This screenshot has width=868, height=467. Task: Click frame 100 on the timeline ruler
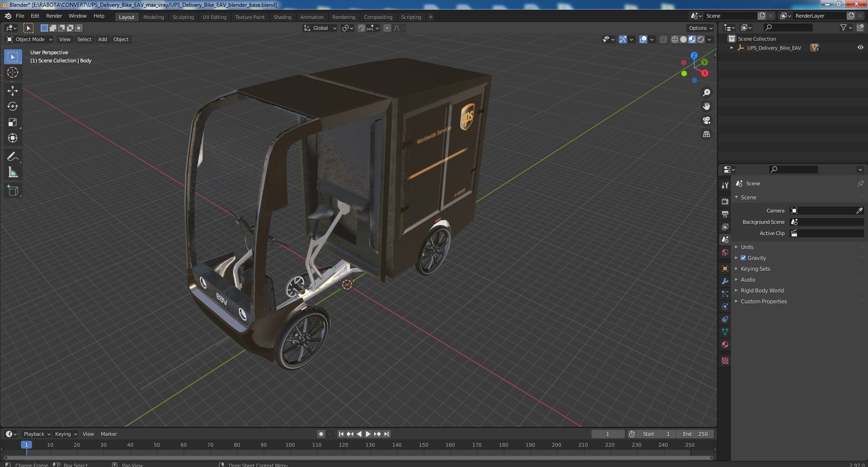coord(290,445)
